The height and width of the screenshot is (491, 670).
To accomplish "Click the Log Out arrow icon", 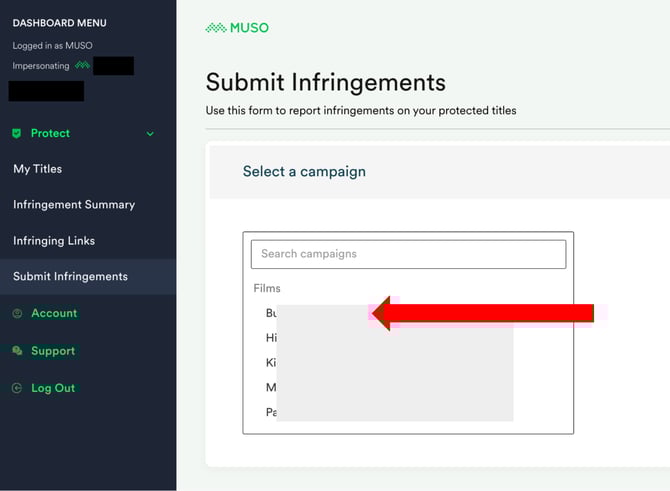I will coord(17,388).
